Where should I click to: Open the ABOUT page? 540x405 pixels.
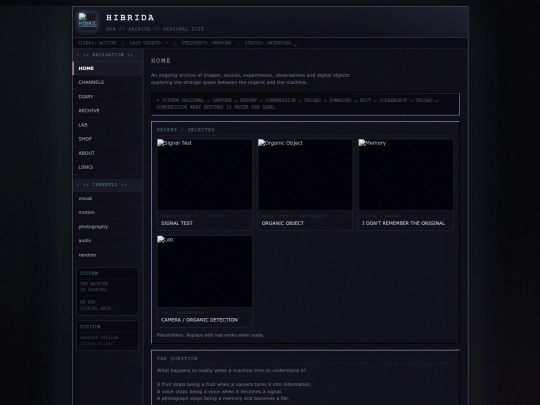tap(108, 153)
